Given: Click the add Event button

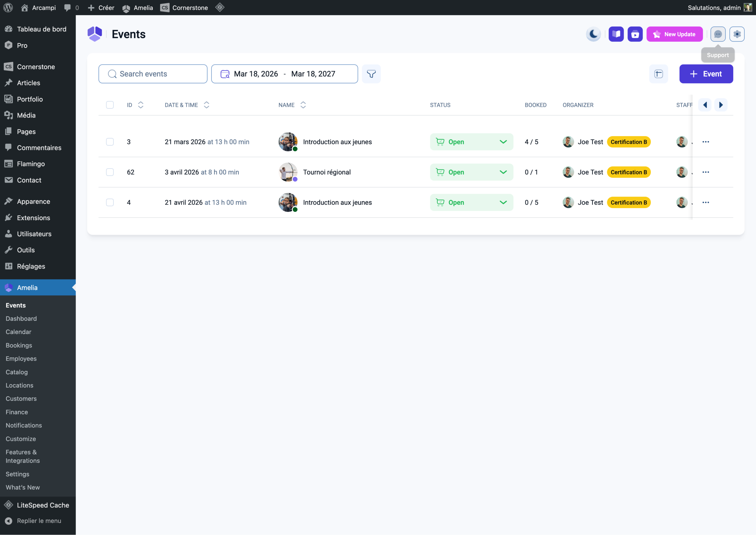Looking at the screenshot, I should click(x=706, y=74).
